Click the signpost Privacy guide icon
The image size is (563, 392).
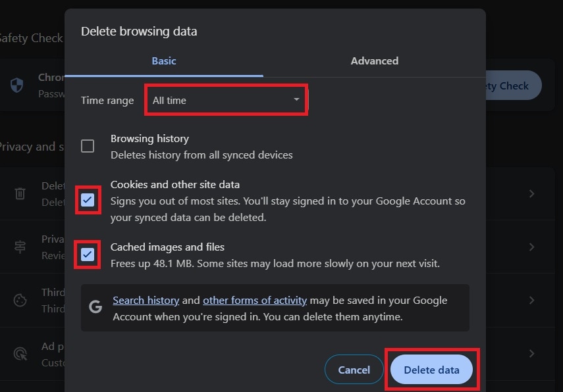click(20, 247)
